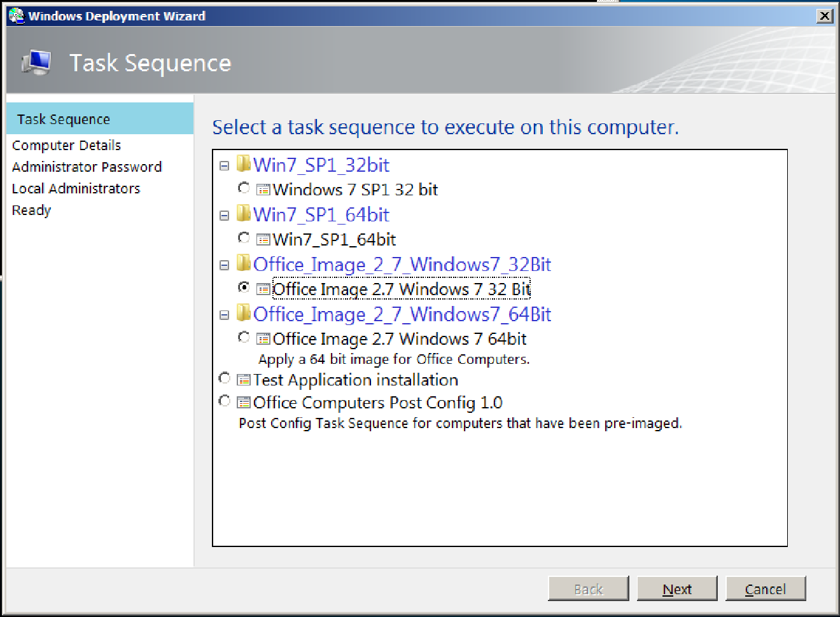This screenshot has width=840, height=617.
Task: Click the Win7_SP1_32bit folder icon
Action: [x=244, y=164]
